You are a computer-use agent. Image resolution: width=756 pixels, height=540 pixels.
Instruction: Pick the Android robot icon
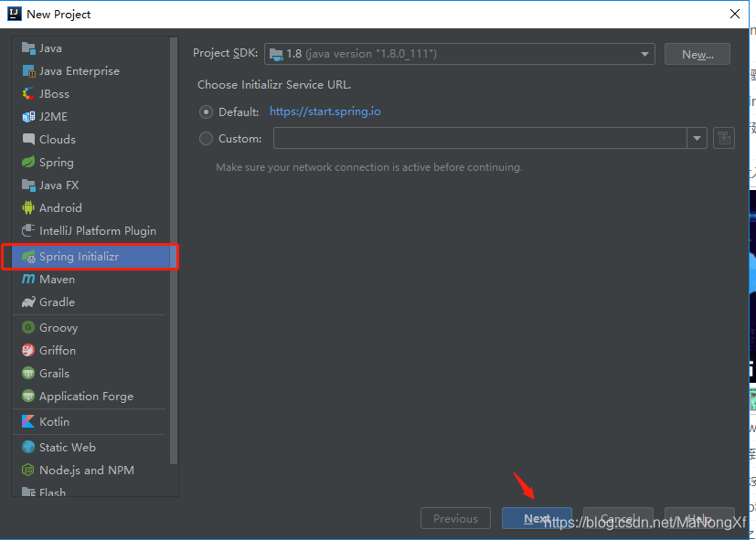point(28,207)
